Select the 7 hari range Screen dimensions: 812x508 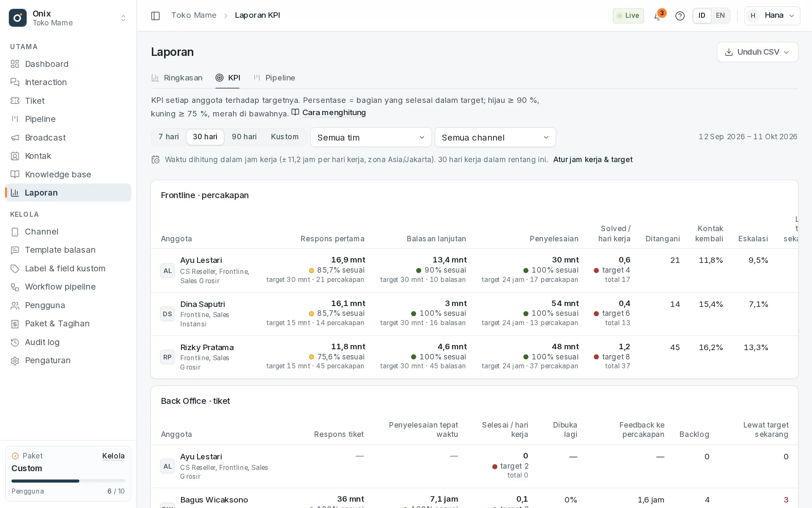tap(169, 137)
